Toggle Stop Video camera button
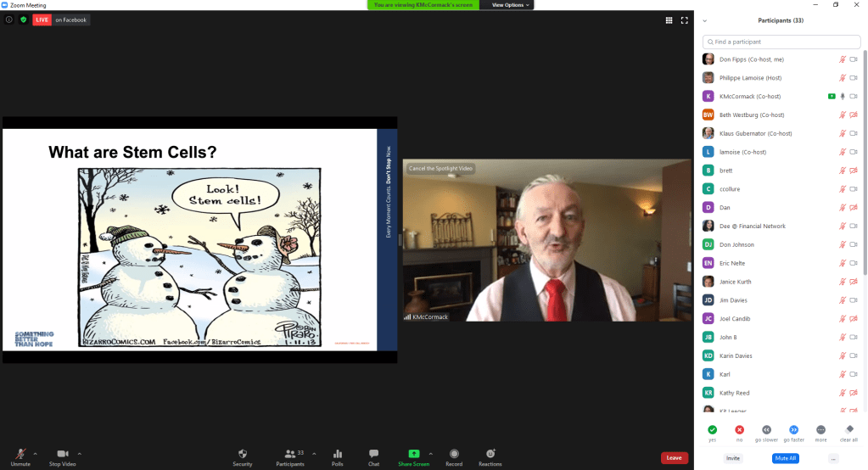The width and height of the screenshot is (868, 470). point(62,455)
